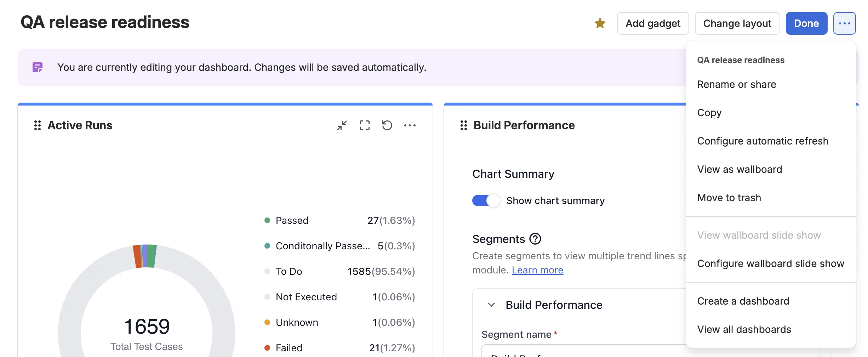Click the Failed legend red dot
Viewport: 868px width, 357px height.
(x=267, y=348)
